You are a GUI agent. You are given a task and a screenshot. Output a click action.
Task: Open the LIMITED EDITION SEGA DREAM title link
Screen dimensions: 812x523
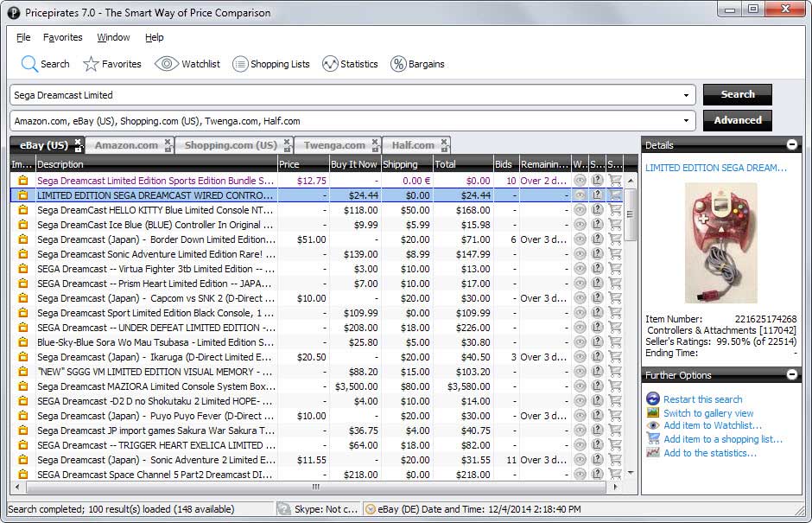tap(715, 168)
